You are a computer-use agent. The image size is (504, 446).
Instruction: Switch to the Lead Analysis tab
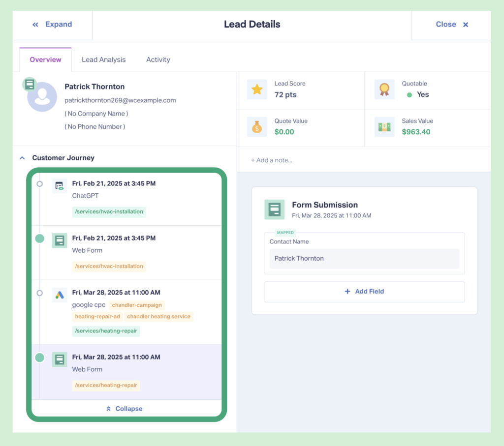pyautogui.click(x=103, y=59)
